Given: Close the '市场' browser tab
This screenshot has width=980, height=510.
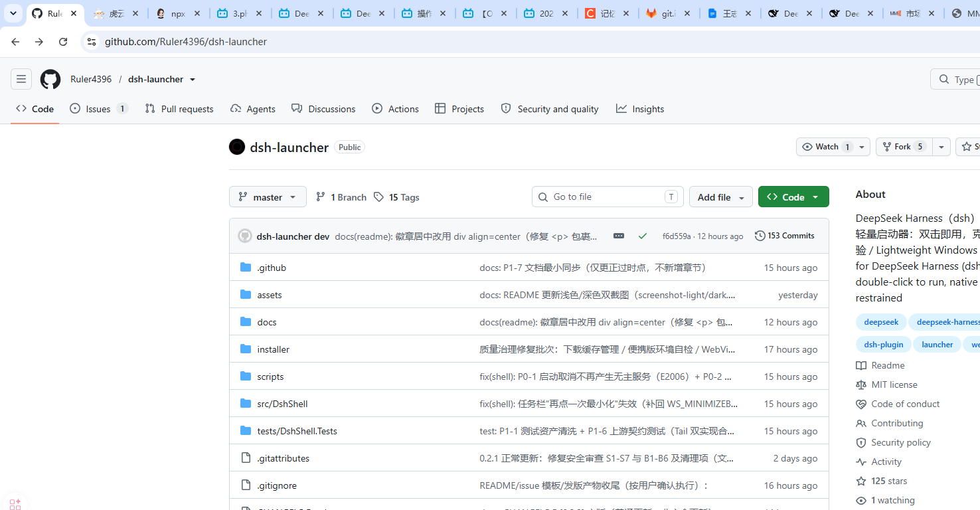Looking at the screenshot, I should point(932,13).
